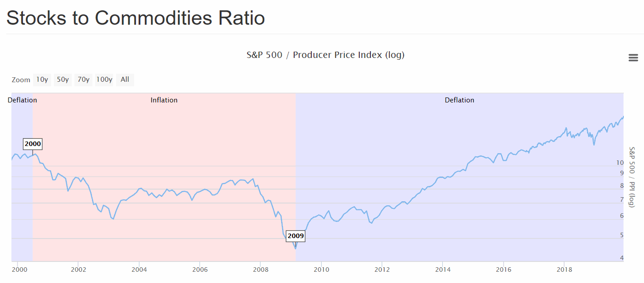644x283 pixels.
Task: Click the right Deflation band label
Action: click(459, 100)
